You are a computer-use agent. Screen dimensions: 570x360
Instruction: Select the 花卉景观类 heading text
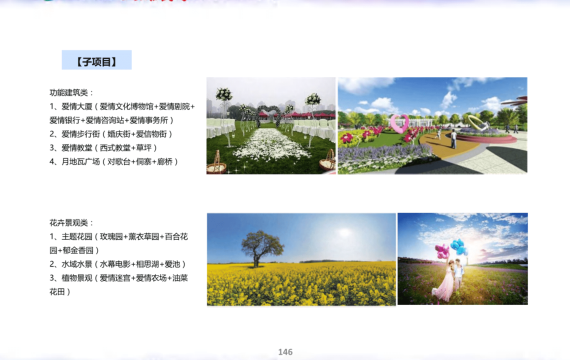(72, 223)
